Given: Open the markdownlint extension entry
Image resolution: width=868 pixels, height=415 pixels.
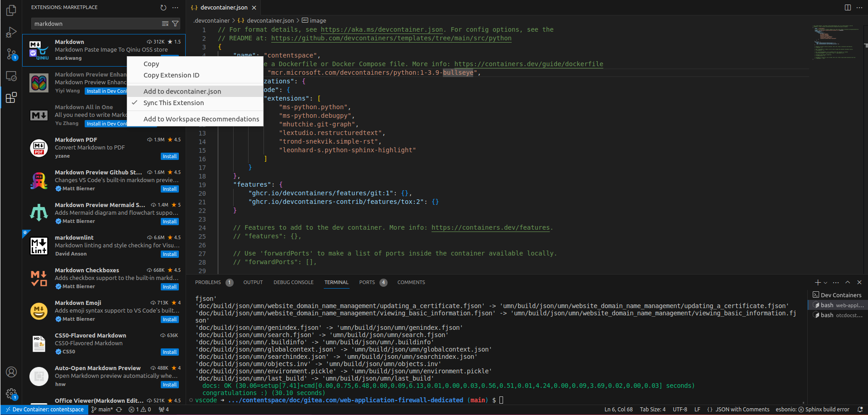Looking at the screenshot, I should click(x=104, y=246).
